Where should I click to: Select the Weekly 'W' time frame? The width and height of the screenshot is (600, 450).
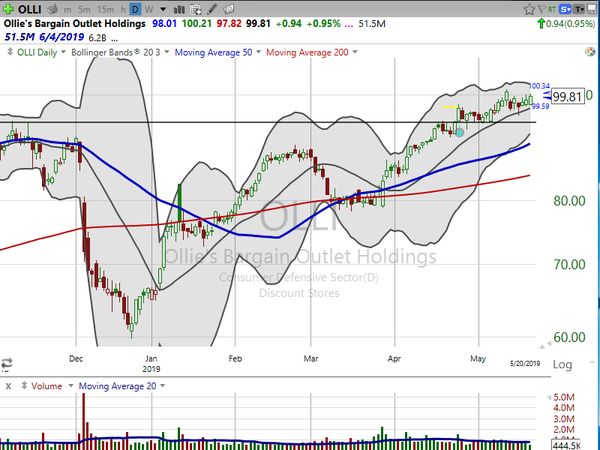(x=149, y=9)
